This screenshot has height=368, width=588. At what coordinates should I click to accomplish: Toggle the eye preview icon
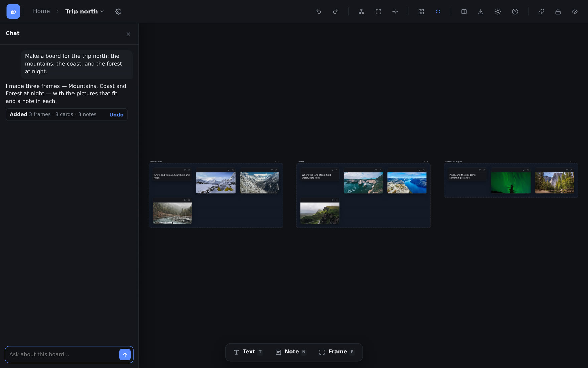[574, 12]
